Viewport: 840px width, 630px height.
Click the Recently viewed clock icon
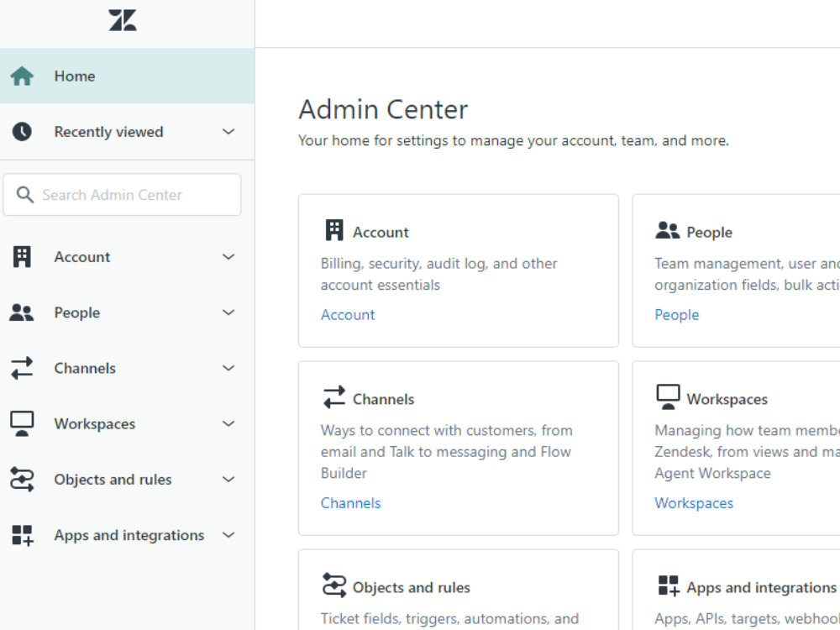[x=21, y=132]
